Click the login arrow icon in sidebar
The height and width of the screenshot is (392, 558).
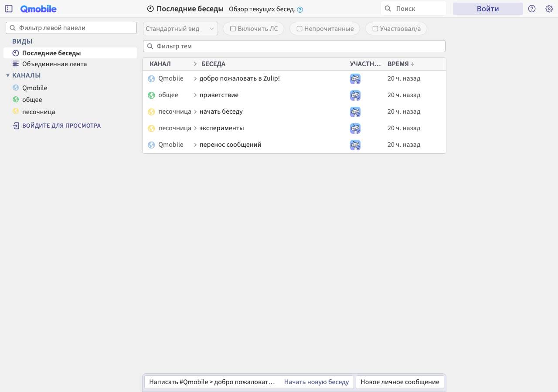16,126
